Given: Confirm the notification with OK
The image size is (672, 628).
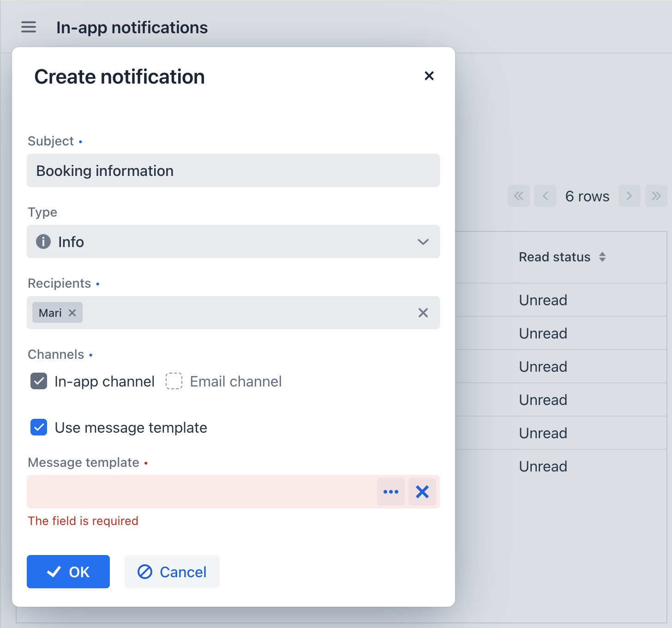Looking at the screenshot, I should [68, 572].
